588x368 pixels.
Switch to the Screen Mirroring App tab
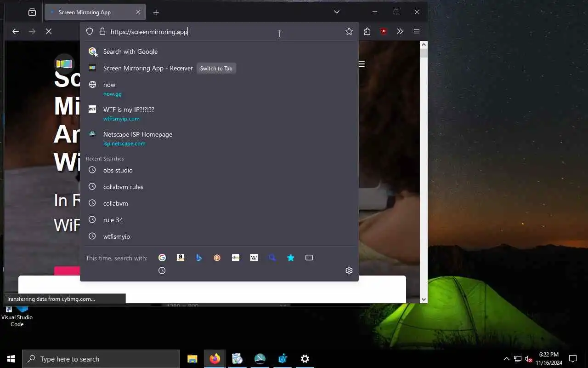pyautogui.click(x=95, y=12)
